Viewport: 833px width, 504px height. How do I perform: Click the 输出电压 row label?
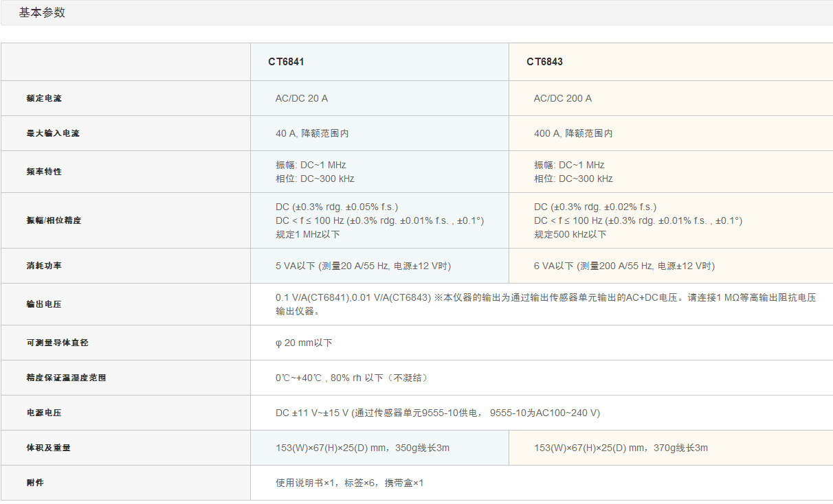click(44, 304)
